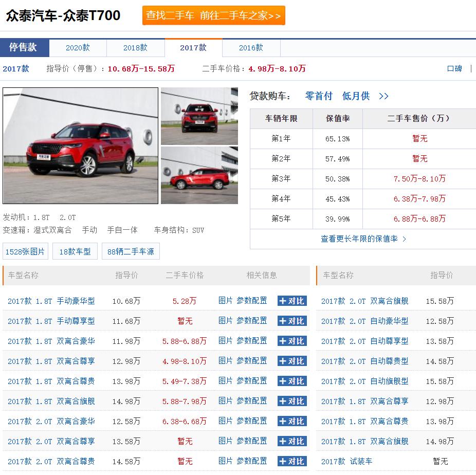Click 图片 link beside 2017款 2.0T 双离合豪华
476x475 pixels.
point(225,421)
